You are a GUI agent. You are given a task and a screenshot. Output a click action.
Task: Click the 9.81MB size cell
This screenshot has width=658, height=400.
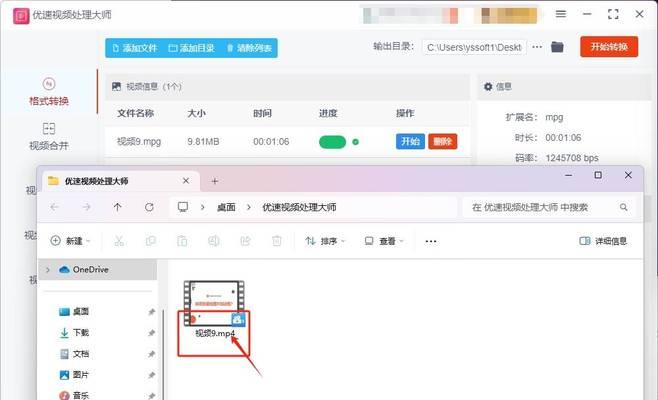203,141
